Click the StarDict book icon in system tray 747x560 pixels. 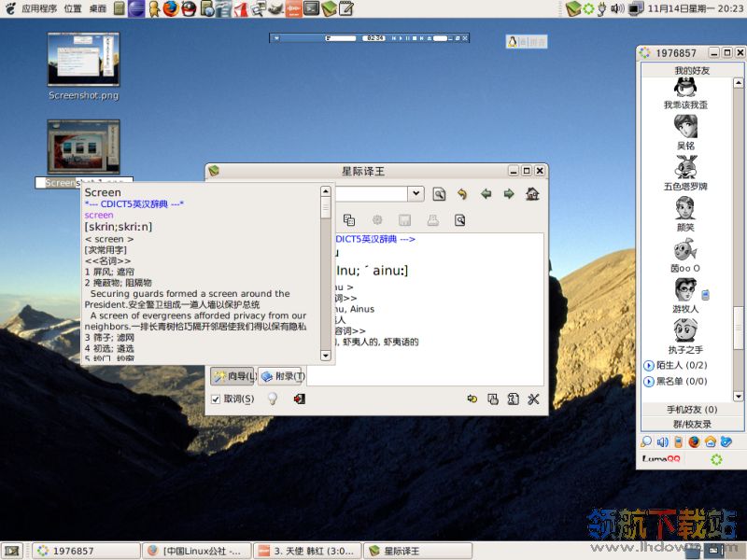tap(573, 8)
